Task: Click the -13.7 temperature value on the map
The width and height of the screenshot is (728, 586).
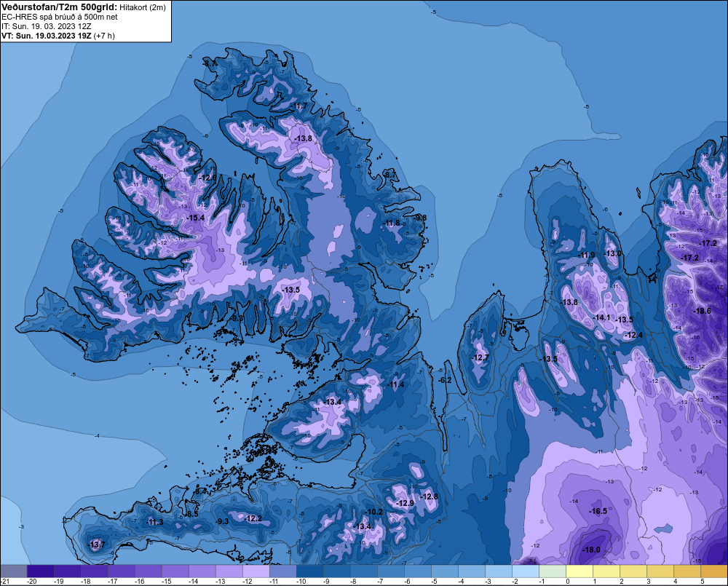Action: click(x=97, y=545)
